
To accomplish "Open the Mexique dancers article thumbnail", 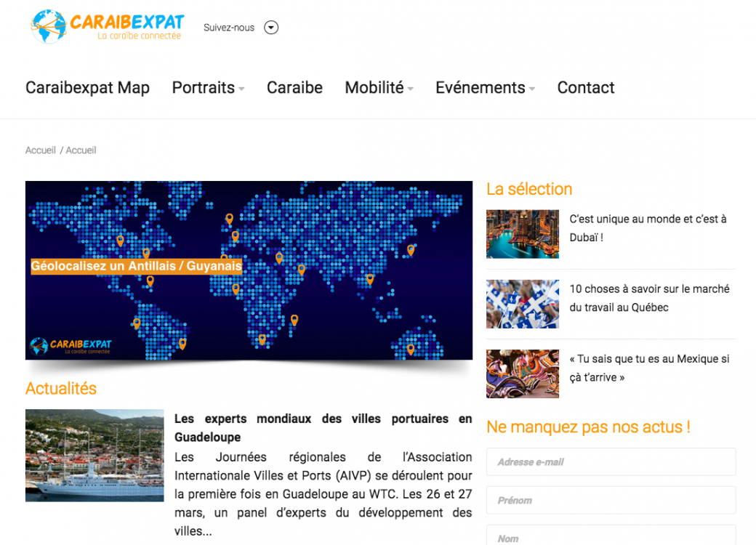I will point(522,374).
